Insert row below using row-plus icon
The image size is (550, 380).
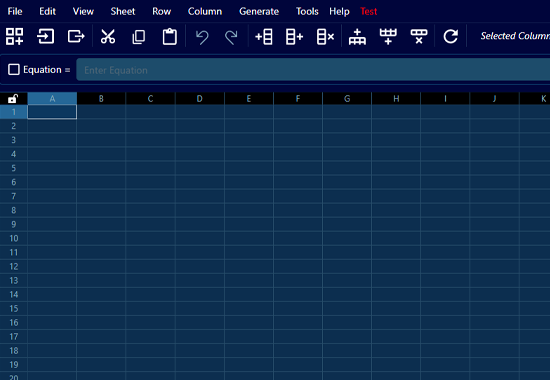pos(388,36)
